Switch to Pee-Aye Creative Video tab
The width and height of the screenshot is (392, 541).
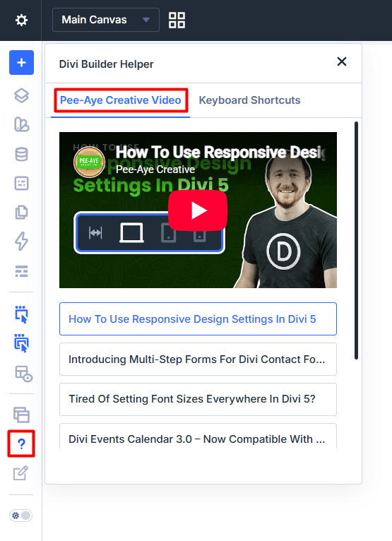[121, 100]
